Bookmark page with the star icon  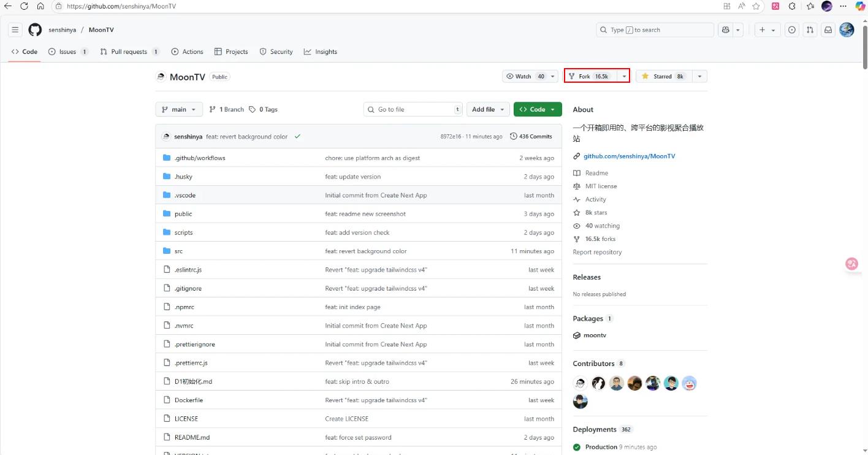756,6
